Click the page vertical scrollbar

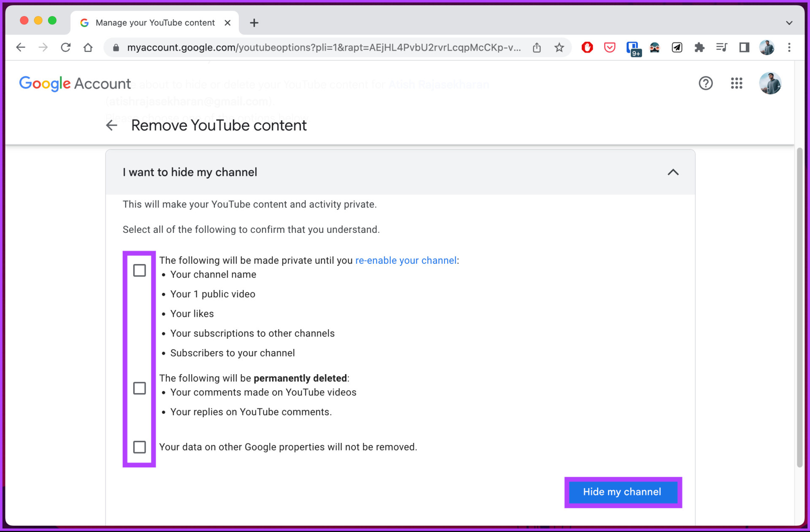[x=799, y=307]
